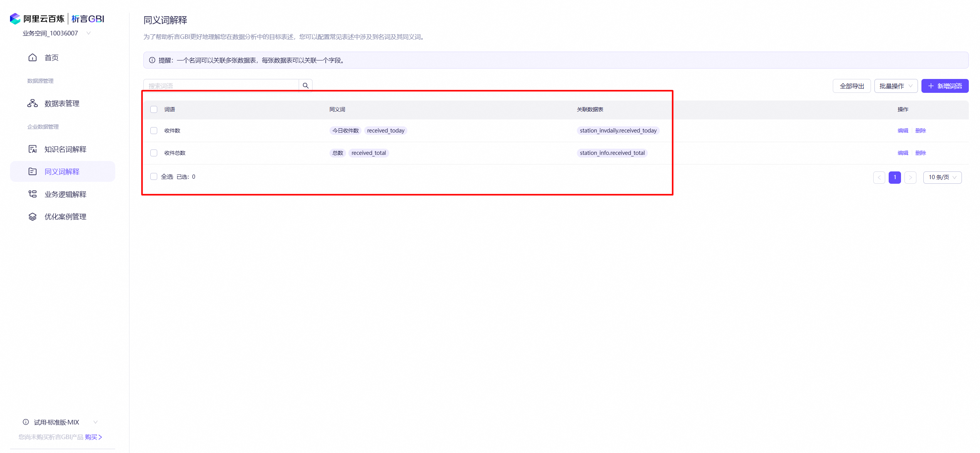Click the info icon beside 试用·标准版·MIX
Image resolution: width=980 pixels, height=453 pixels.
click(x=26, y=422)
